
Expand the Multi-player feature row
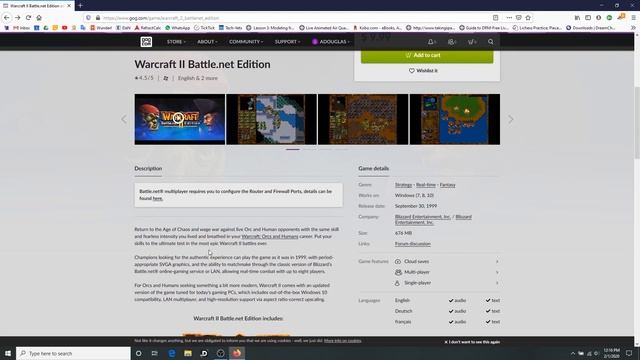(447, 272)
